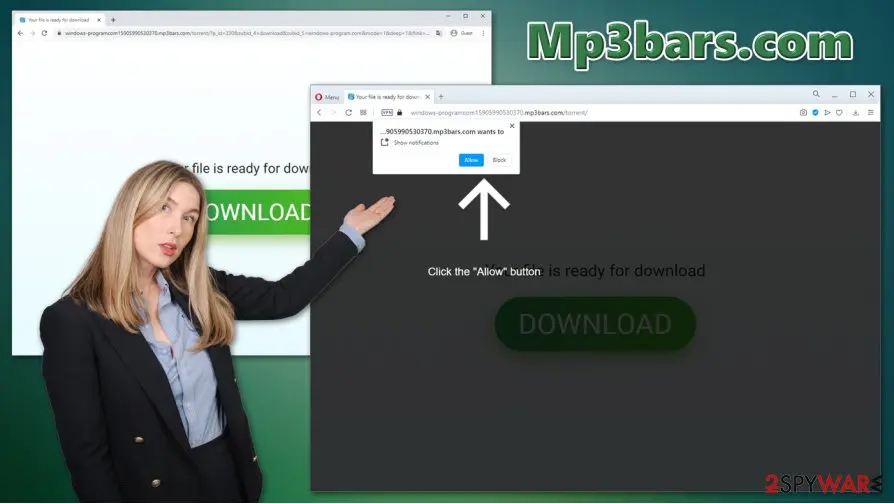
Task: Bookmark page with Opera heart icon
Action: tap(839, 113)
